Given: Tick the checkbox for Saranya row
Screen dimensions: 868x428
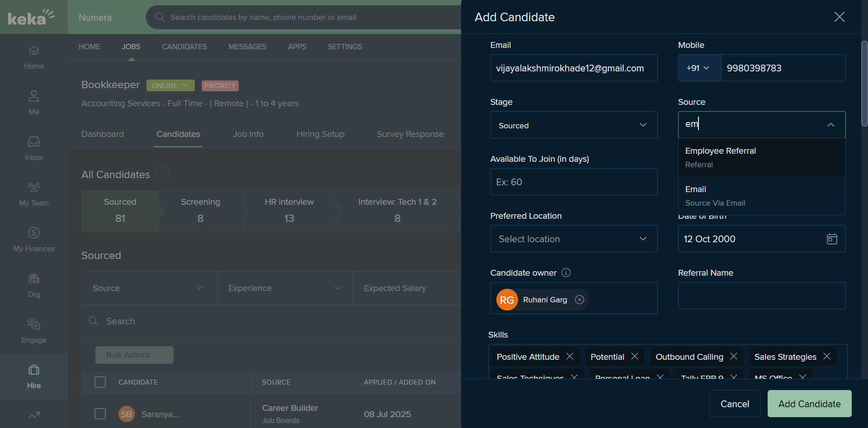Looking at the screenshot, I should pyautogui.click(x=100, y=414).
